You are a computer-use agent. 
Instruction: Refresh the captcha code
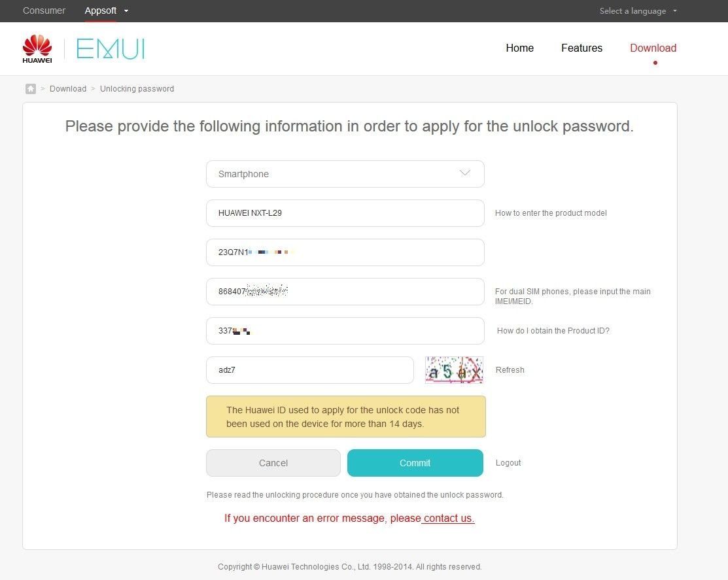click(x=510, y=370)
